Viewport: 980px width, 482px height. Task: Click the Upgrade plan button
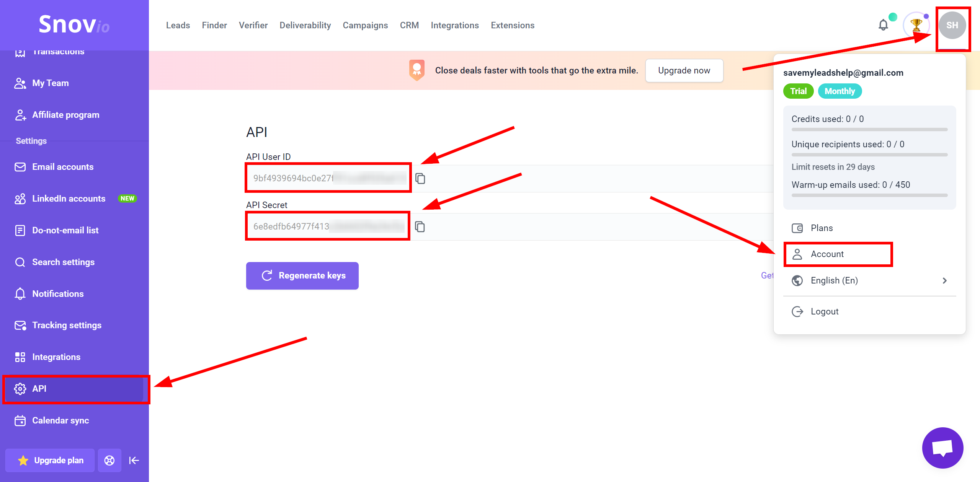[x=50, y=461]
